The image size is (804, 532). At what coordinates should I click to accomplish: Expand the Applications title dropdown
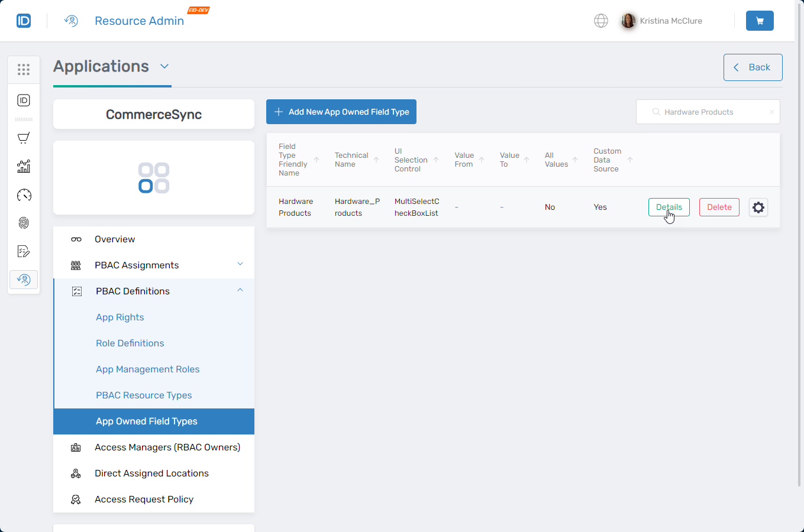164,66
